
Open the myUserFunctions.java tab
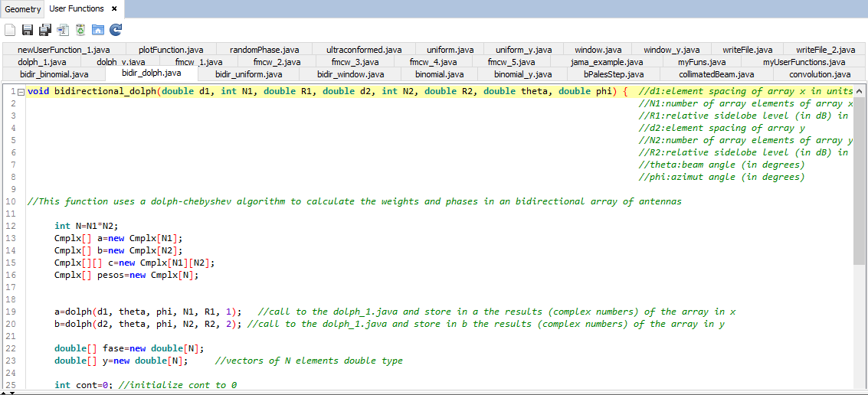point(804,62)
